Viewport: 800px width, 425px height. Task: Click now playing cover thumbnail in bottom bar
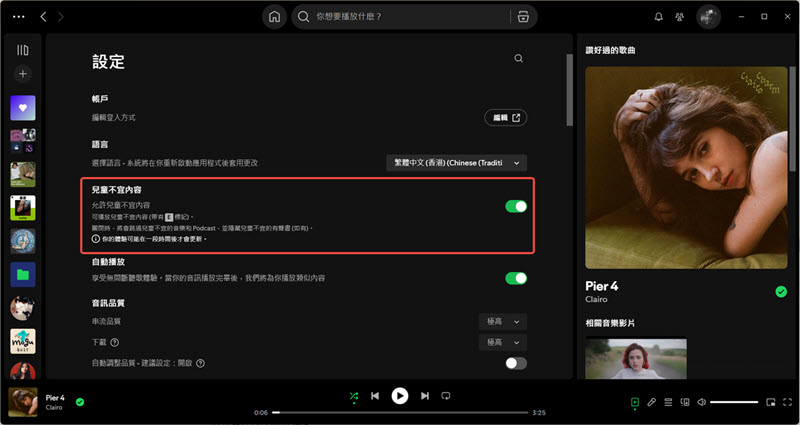tap(23, 402)
